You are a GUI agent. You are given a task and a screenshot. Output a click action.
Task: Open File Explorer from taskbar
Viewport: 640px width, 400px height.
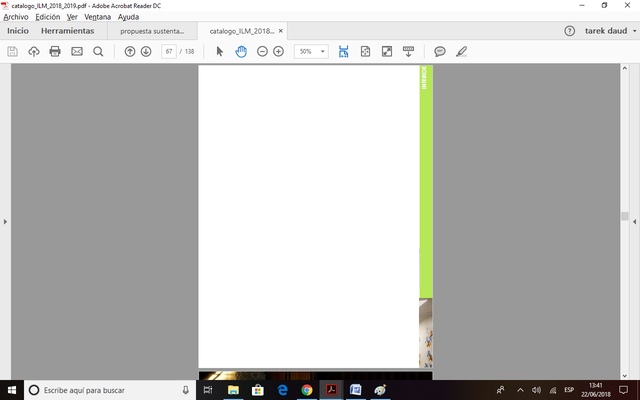point(233,390)
